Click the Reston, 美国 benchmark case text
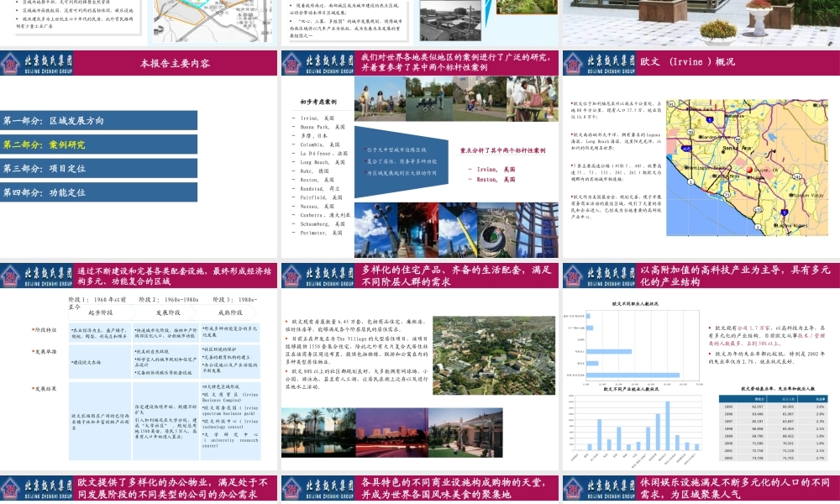This screenshot has height=504, width=840. [492, 180]
